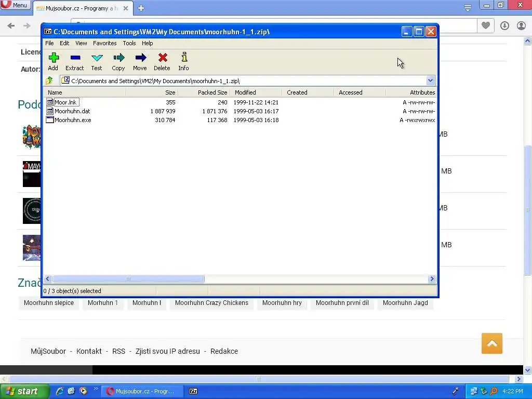Click Opera tab-stacking menu icon
This screenshot has width=532, height=399.
[x=468, y=8]
